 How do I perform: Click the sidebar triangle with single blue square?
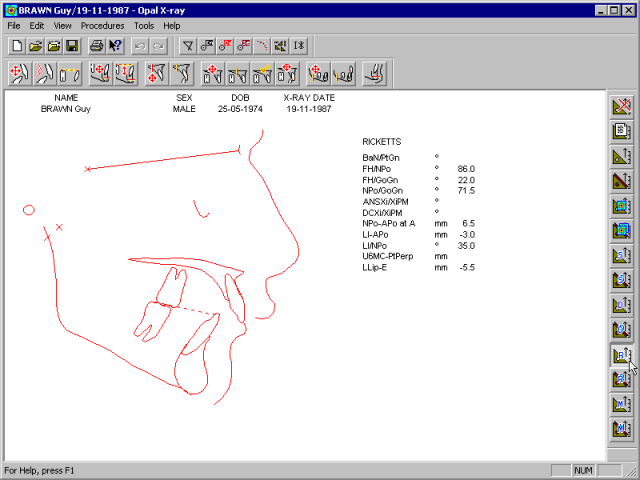point(621,206)
